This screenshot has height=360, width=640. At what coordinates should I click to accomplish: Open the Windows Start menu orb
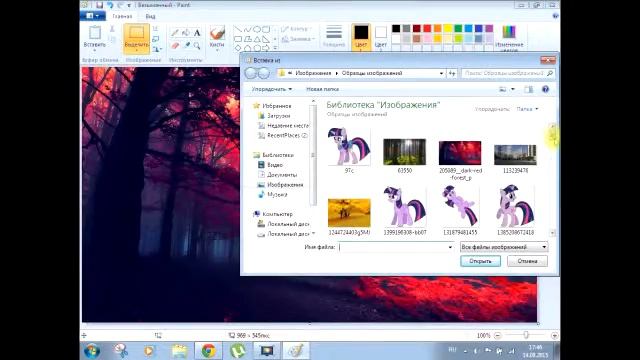[92, 351]
